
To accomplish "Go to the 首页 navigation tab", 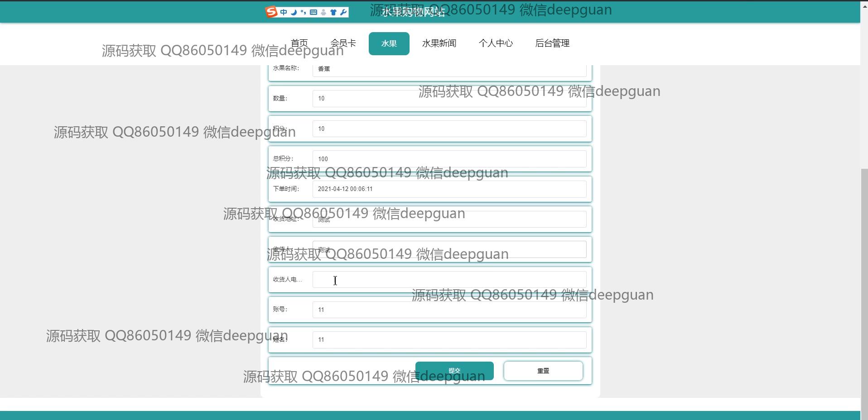I will (x=299, y=43).
